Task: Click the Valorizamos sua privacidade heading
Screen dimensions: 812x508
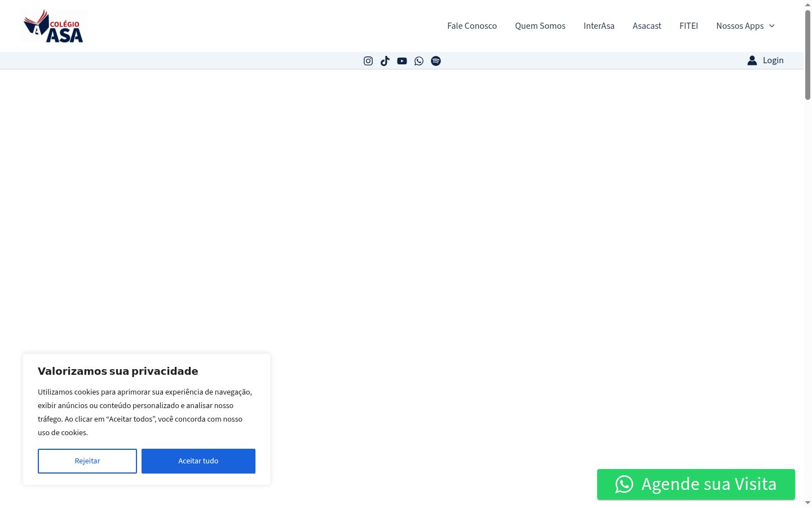Action: pos(118,371)
